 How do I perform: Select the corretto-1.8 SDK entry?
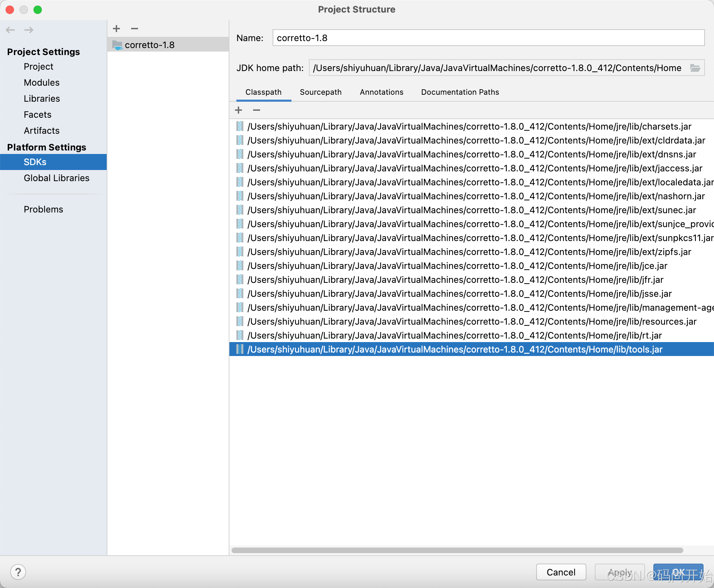pos(150,45)
